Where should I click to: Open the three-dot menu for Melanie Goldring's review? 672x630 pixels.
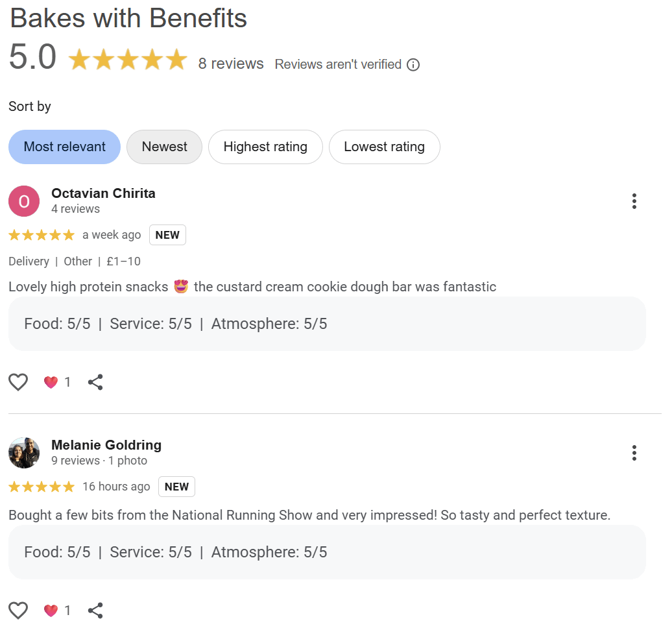[x=634, y=453]
